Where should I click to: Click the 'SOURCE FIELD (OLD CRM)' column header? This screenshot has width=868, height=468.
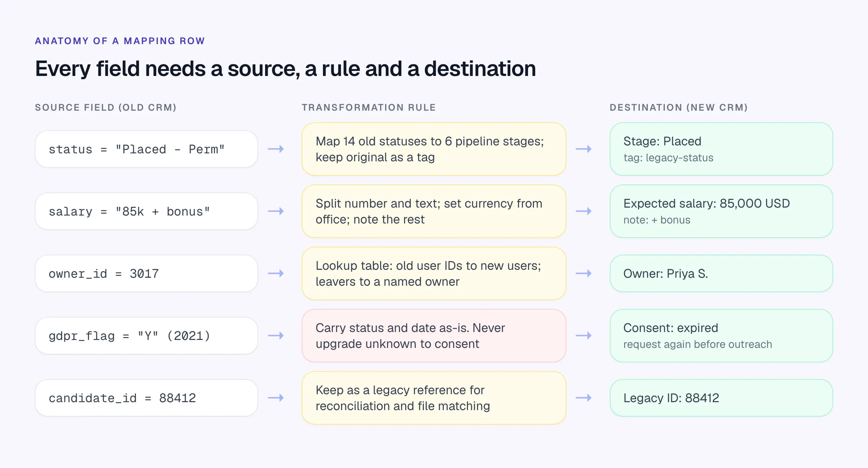(x=106, y=107)
